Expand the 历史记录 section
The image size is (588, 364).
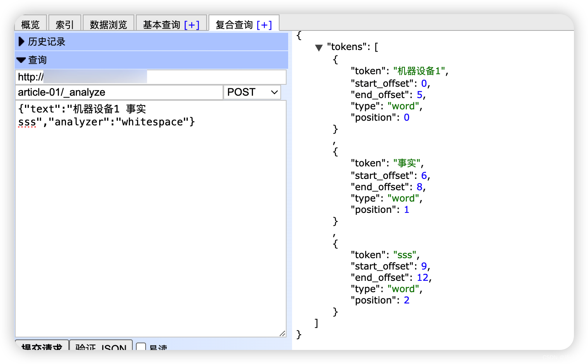pyautogui.click(x=151, y=42)
